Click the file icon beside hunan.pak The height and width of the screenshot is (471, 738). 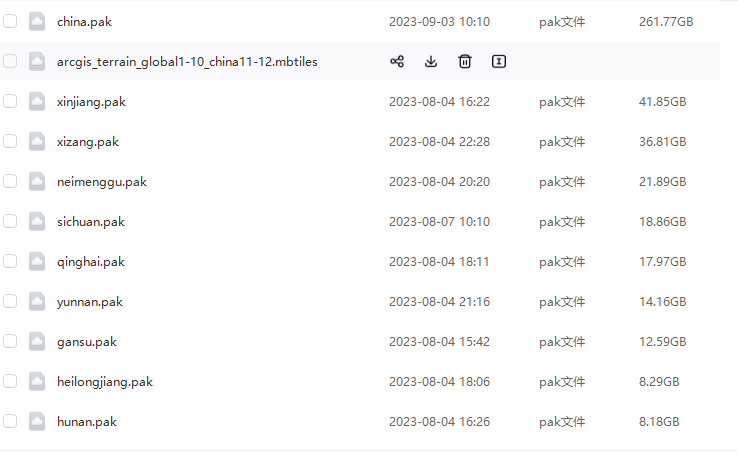(x=37, y=422)
